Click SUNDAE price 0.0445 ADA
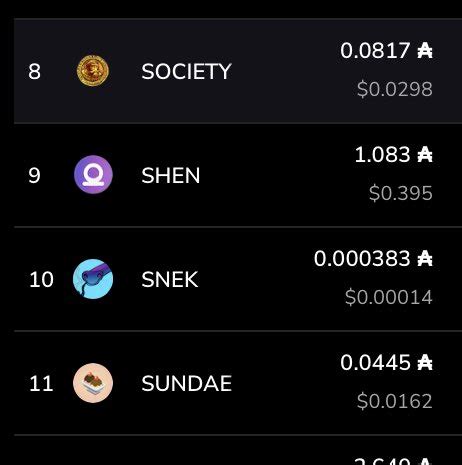462x465 pixels. pyautogui.click(x=386, y=363)
